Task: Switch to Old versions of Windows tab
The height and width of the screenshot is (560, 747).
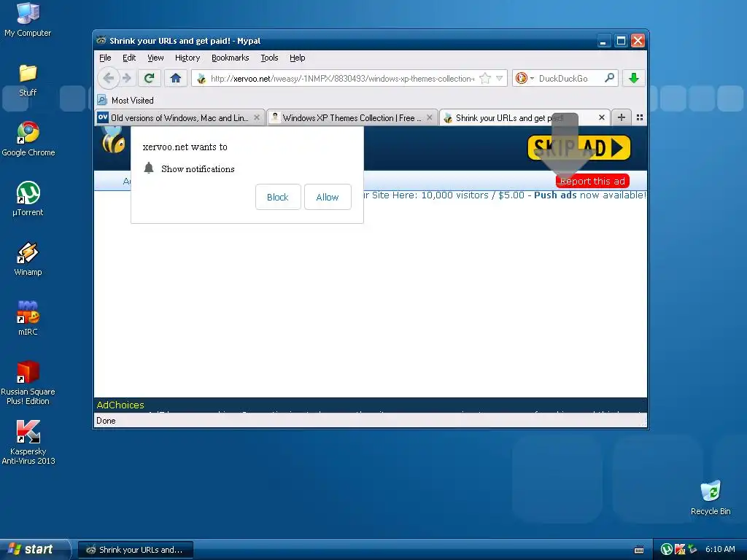Action: [x=179, y=117]
